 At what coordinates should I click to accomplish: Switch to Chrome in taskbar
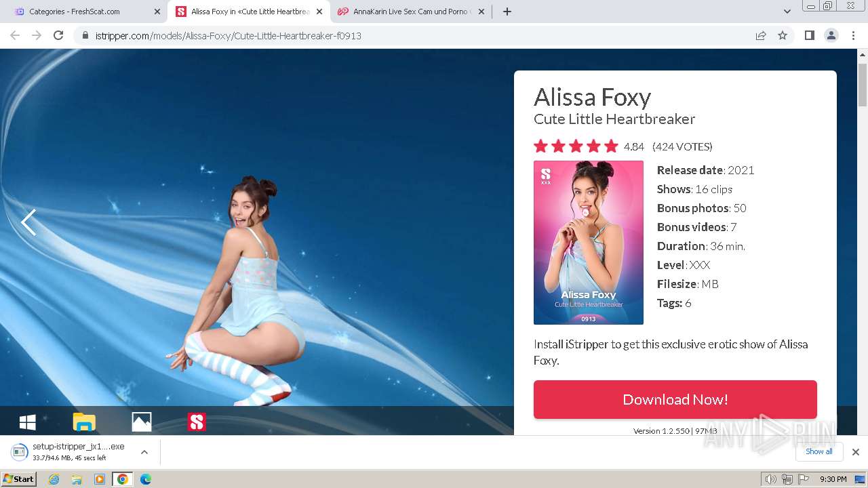coord(122,479)
